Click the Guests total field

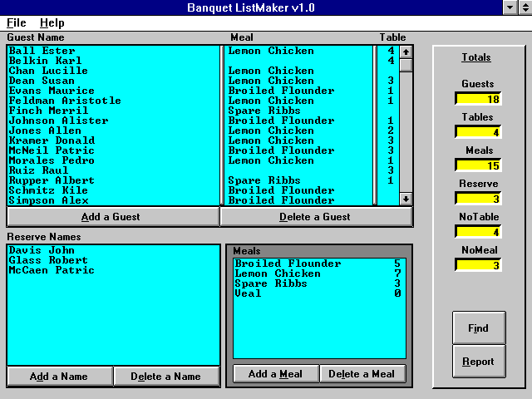[477, 99]
